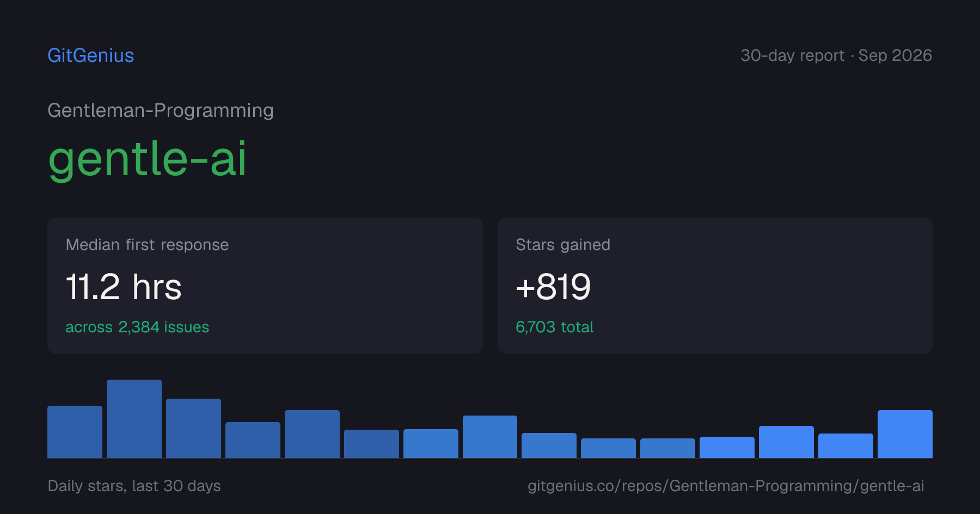Click the fifth bar in stars chart
This screenshot has height=514, width=980.
click(312, 434)
